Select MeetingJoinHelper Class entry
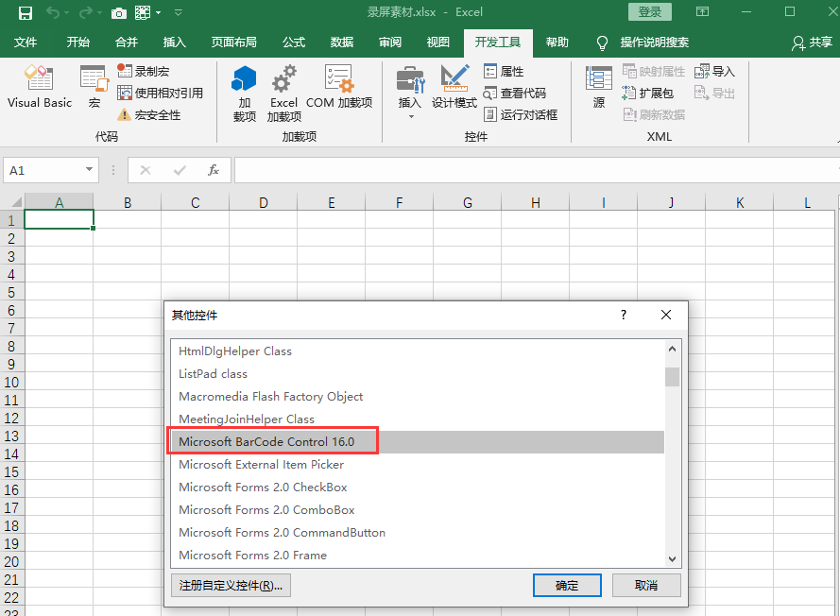 [x=418, y=419]
